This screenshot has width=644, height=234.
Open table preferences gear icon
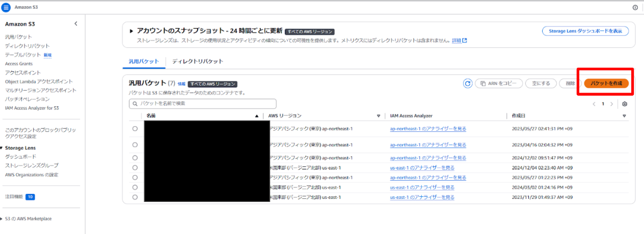(625, 104)
